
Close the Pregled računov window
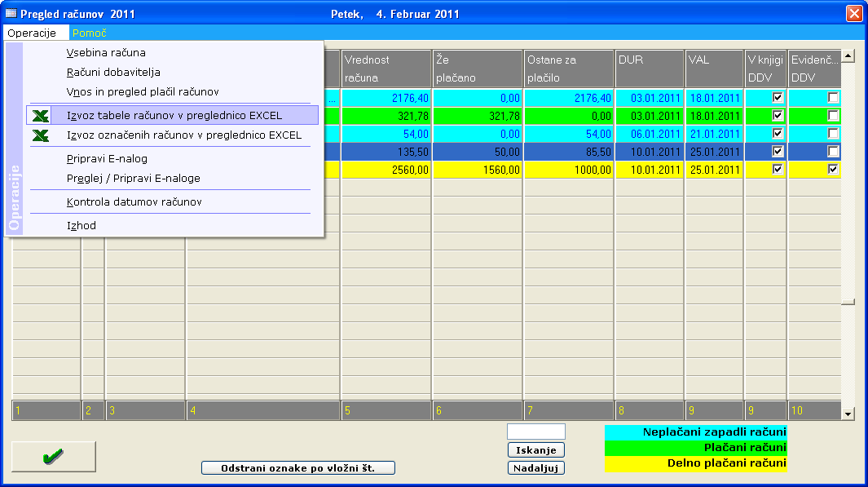click(853, 14)
